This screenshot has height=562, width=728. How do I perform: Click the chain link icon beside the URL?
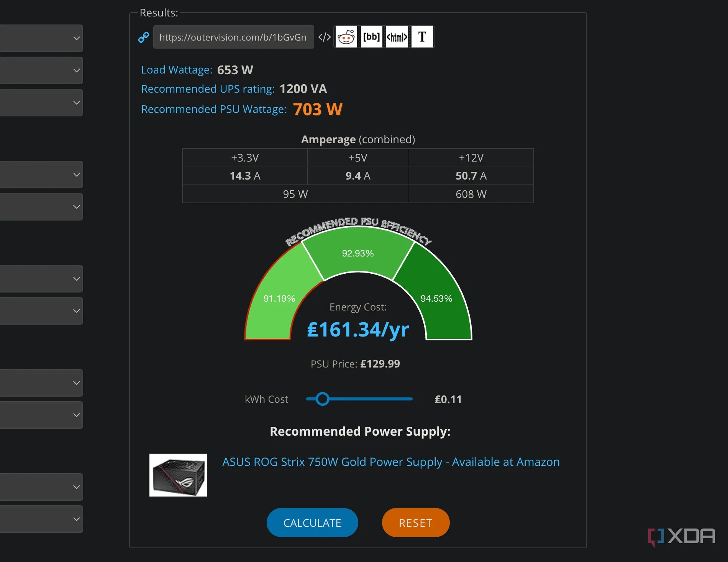tap(143, 37)
